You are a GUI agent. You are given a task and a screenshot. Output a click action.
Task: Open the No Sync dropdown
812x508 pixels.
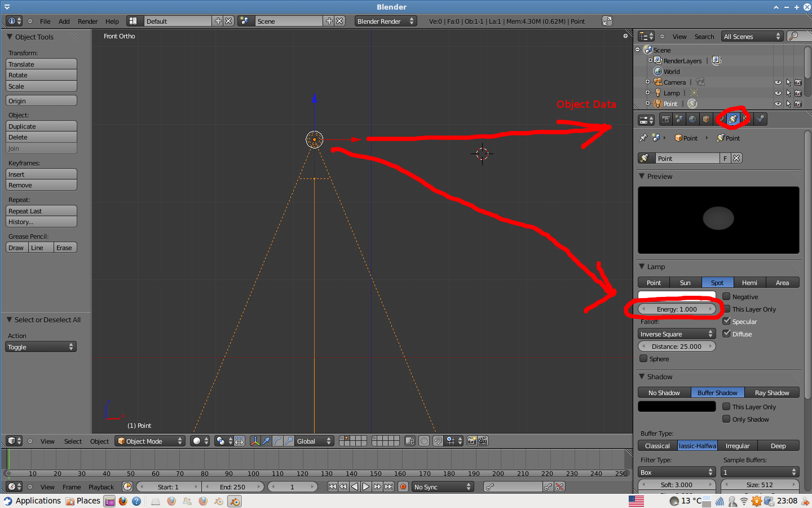coord(443,487)
